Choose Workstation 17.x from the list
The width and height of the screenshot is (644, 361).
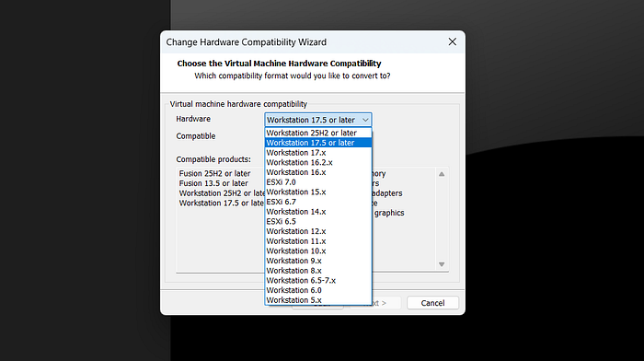pos(318,153)
